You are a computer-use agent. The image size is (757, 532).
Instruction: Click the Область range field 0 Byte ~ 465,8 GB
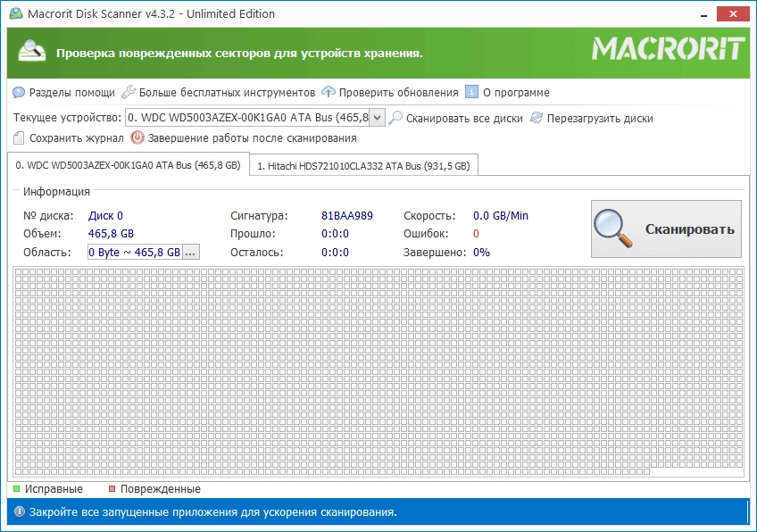[x=135, y=252]
